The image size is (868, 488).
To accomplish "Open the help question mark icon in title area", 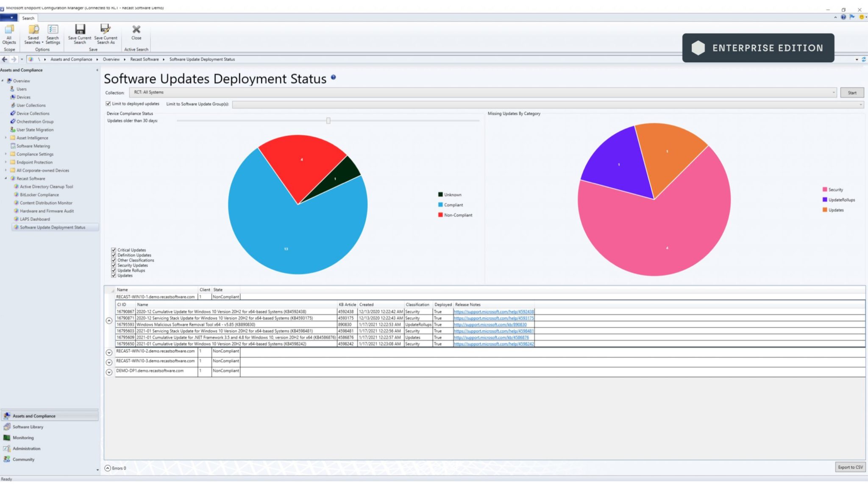I will pyautogui.click(x=843, y=17).
